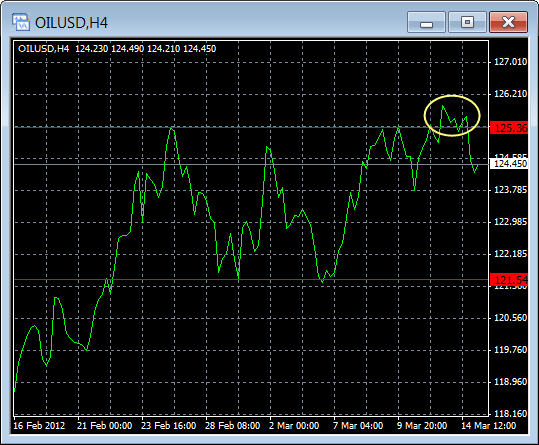
Task: Click the OILUSD,H4 title text
Action: point(71,23)
